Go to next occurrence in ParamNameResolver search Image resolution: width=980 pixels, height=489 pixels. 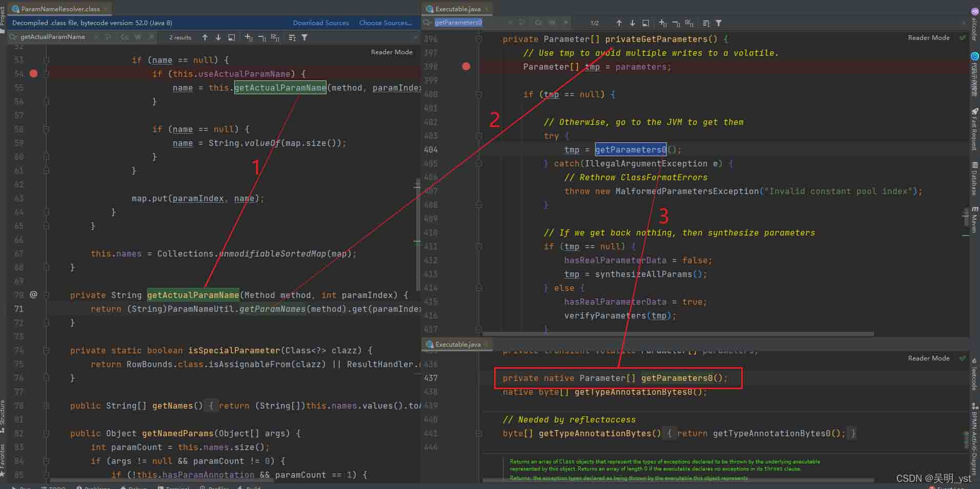[x=218, y=37]
